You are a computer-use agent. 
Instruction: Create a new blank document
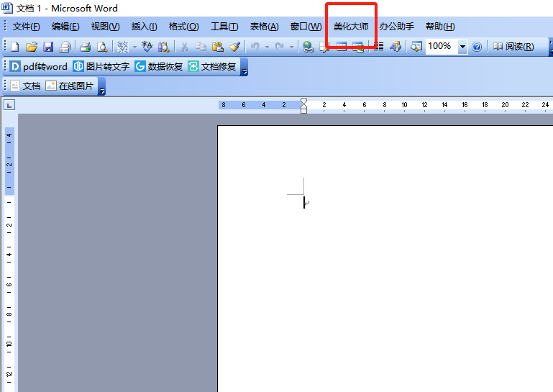pos(14,47)
